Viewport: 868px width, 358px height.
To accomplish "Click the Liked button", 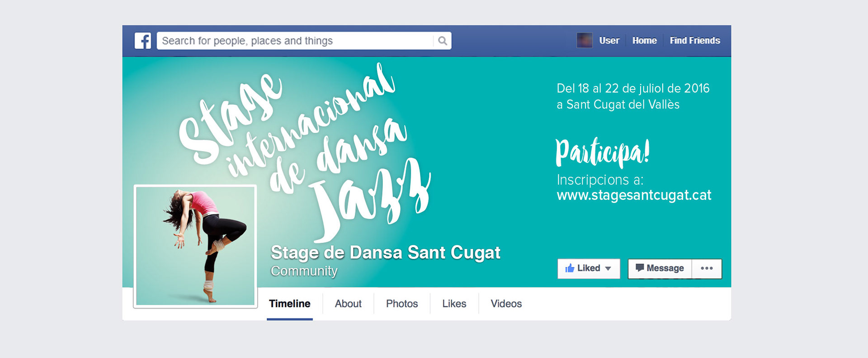I will pos(589,268).
